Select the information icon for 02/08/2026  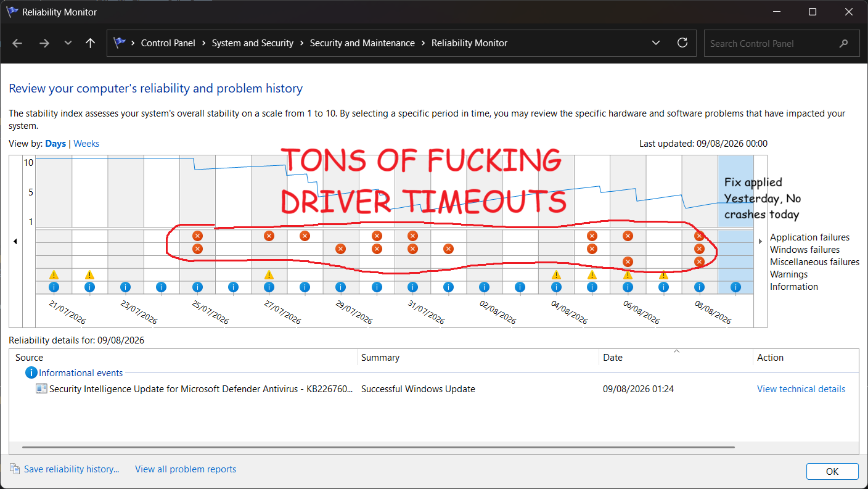coord(484,287)
